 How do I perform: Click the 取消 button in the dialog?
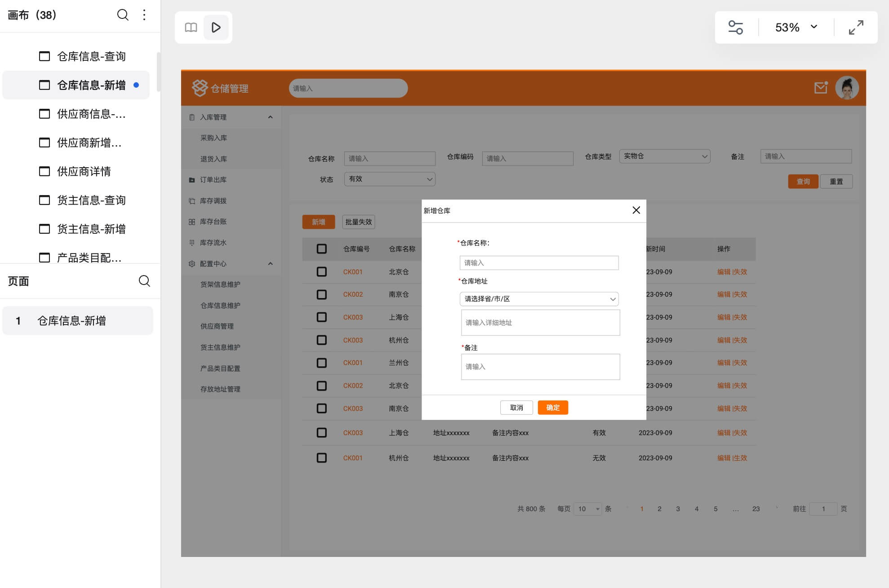point(516,407)
